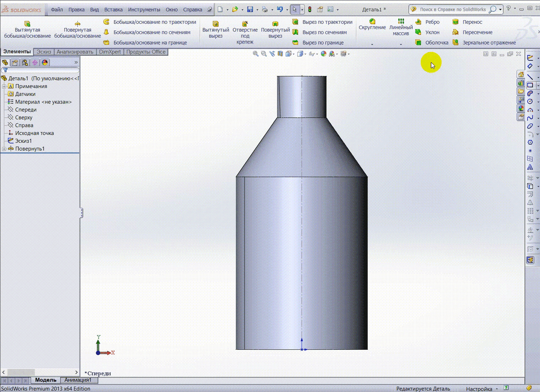
Task: Open the Файл menu
Action: coord(57,9)
